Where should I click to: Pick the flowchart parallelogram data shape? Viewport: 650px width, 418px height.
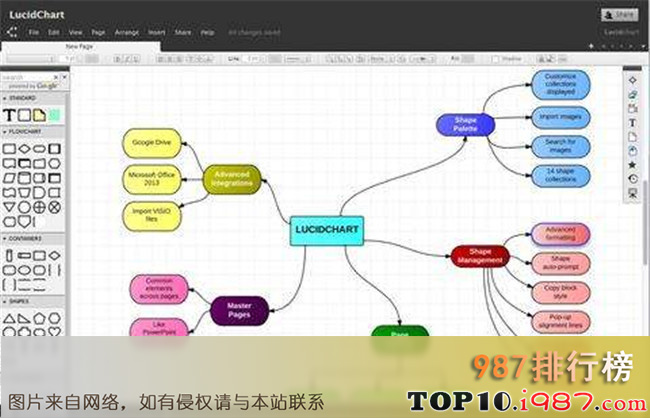[9, 178]
